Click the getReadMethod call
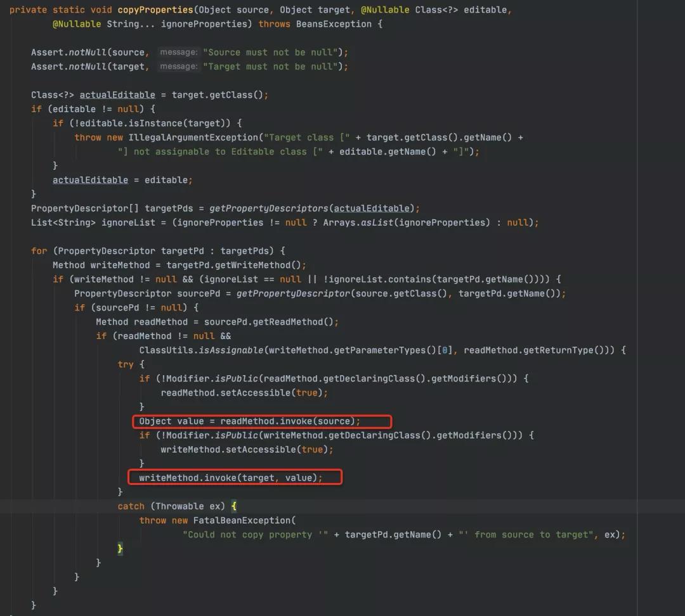685x616 pixels. coord(287,322)
